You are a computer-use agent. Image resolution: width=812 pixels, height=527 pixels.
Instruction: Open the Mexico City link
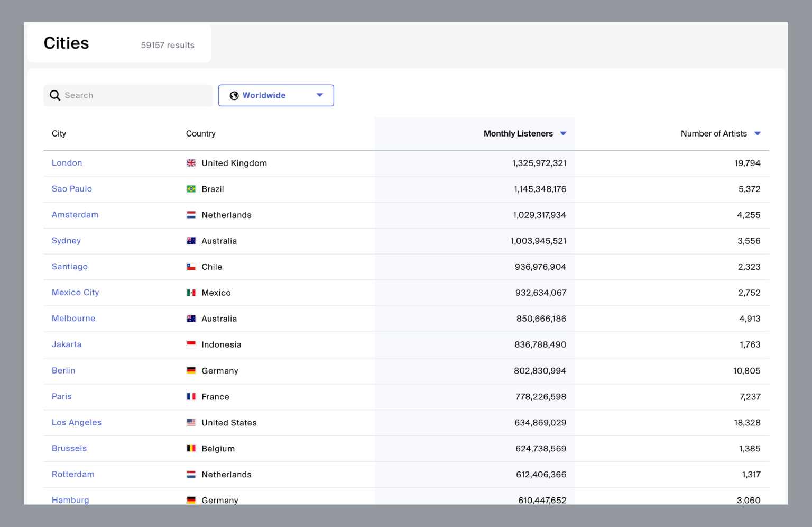75,293
